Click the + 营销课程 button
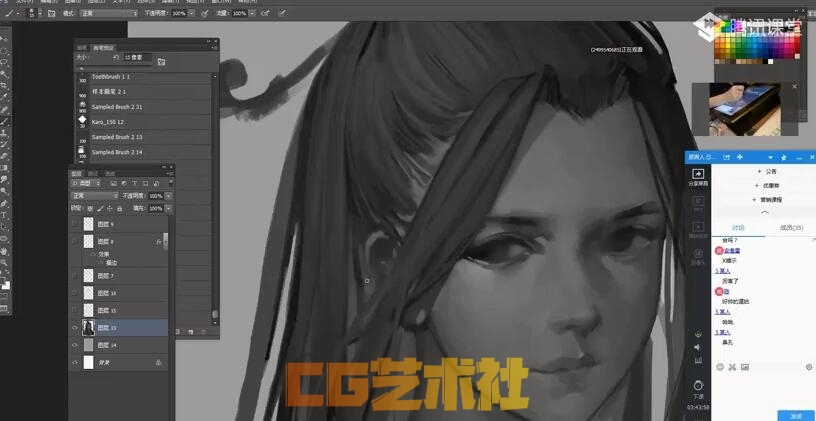This screenshot has width=816, height=421. (767, 199)
